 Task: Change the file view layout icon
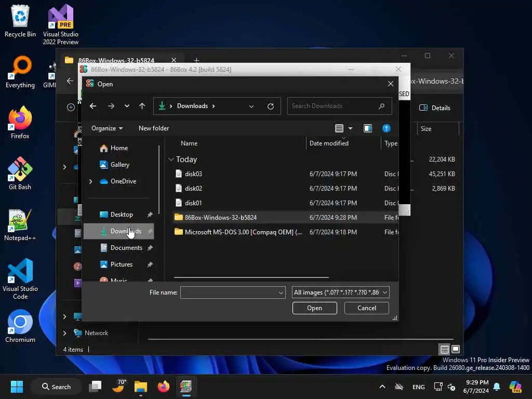pos(339,128)
